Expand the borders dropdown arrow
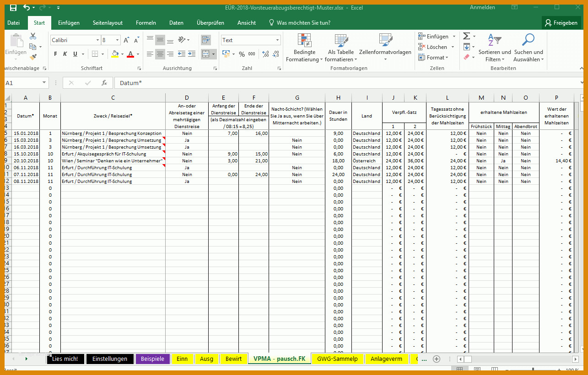 tap(102, 54)
